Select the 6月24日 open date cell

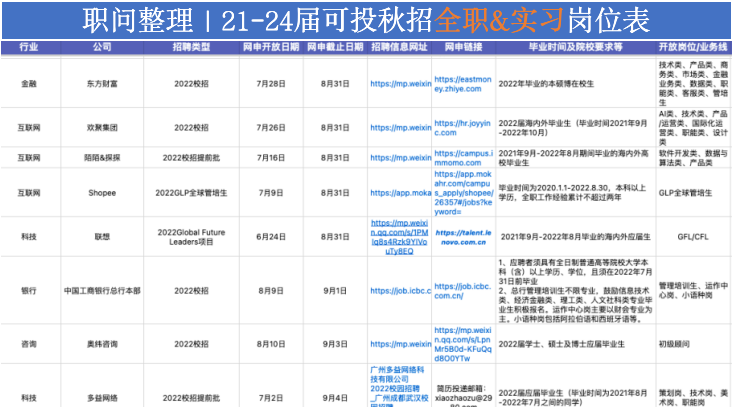point(271,237)
